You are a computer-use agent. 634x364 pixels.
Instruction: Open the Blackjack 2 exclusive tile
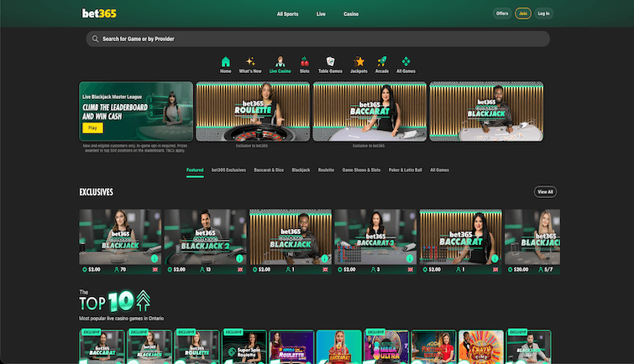pyautogui.click(x=206, y=242)
